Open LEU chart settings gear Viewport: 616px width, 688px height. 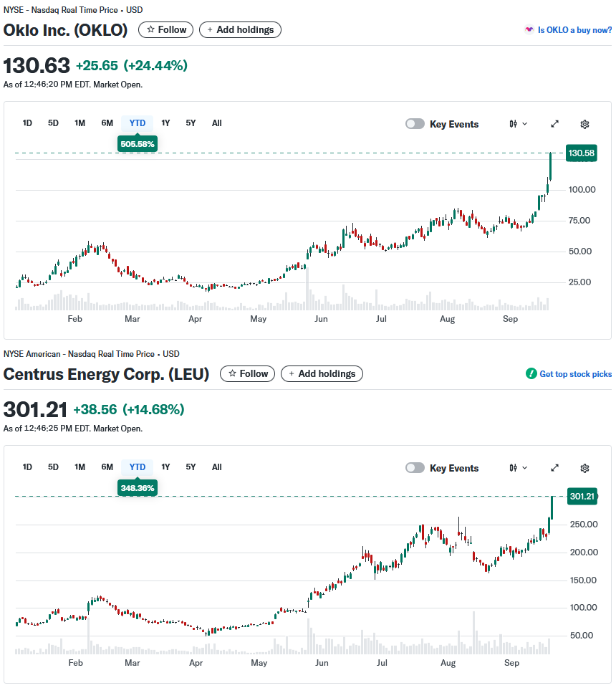point(584,468)
